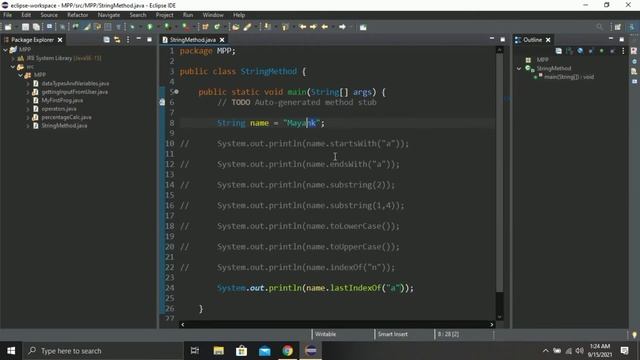The image size is (640, 360).
Task: Close the Outline view tab
Action: click(x=548, y=40)
